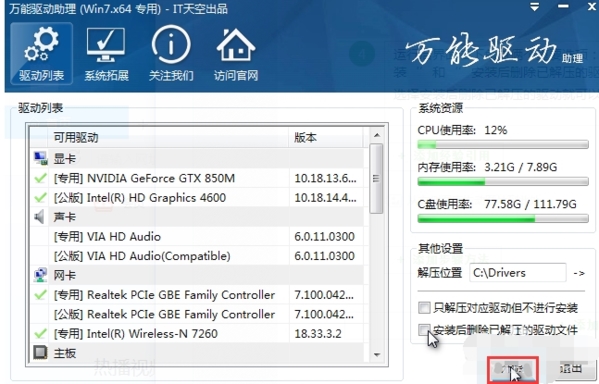This screenshot has height=384, width=599.
Task: Click the CPU使用率 progress bar
Action: [x=503, y=145]
